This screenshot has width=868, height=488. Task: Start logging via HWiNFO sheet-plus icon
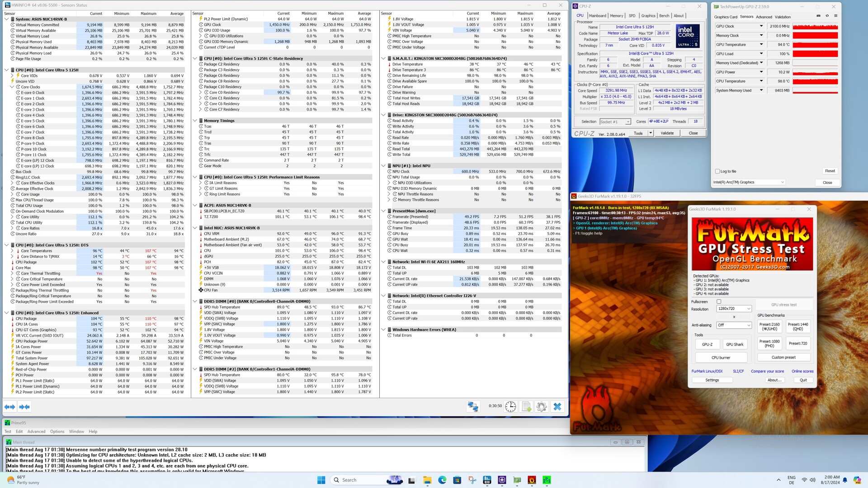point(526,407)
